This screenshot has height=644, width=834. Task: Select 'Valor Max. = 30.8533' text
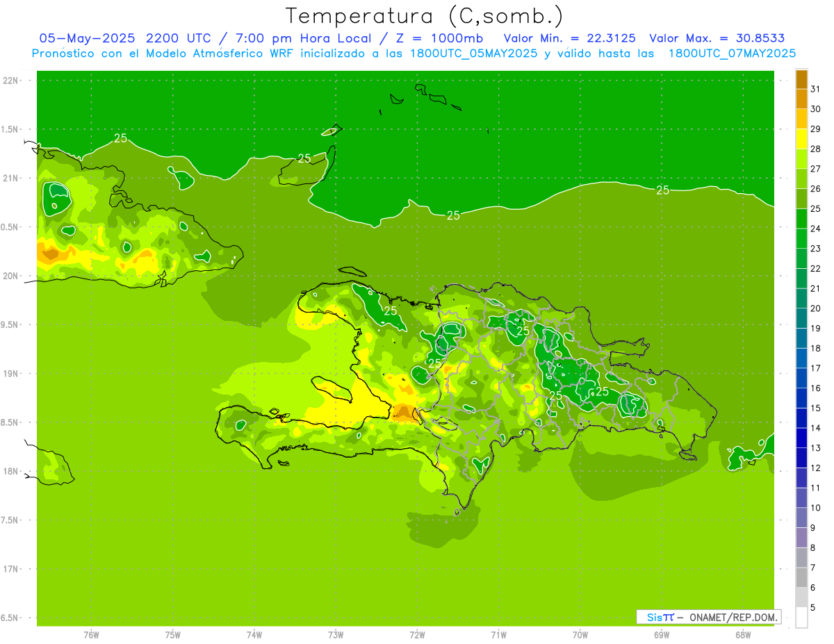pos(717,38)
